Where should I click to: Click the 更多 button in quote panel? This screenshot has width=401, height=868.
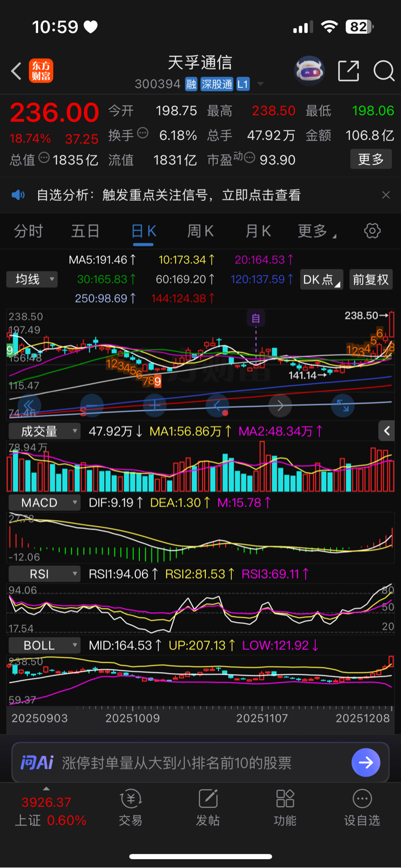(x=371, y=159)
